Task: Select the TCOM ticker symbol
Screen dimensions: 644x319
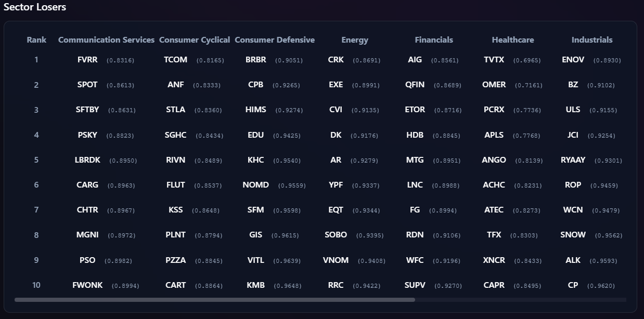Action: (x=175, y=60)
